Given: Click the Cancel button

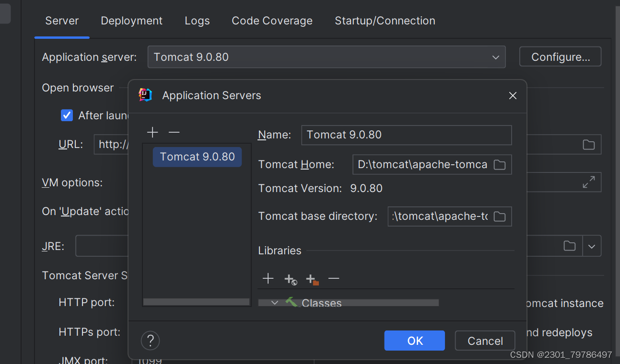Looking at the screenshot, I should (x=485, y=341).
